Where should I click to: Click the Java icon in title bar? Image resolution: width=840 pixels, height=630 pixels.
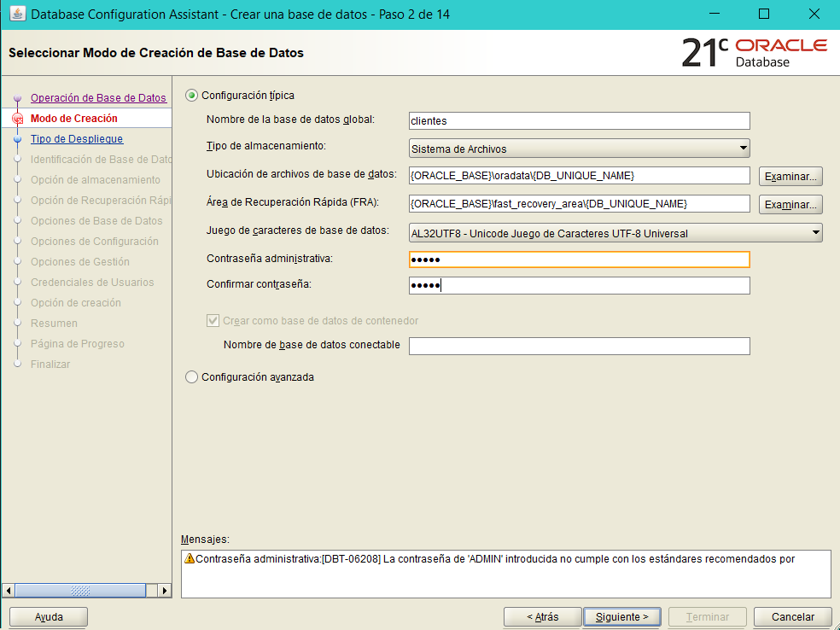(x=18, y=14)
